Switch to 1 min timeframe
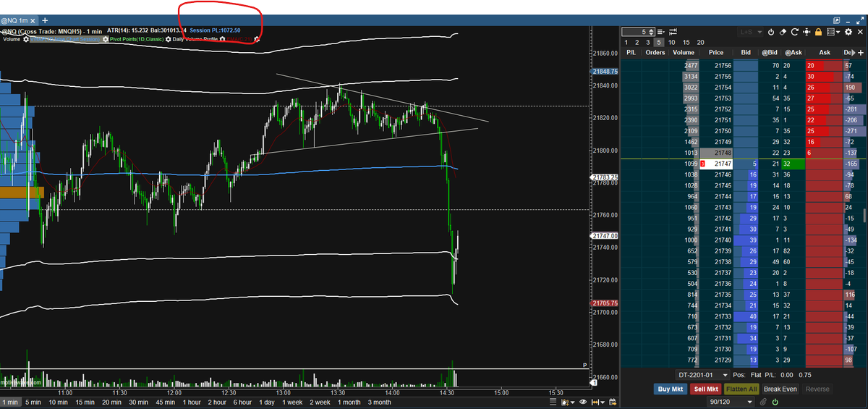 click(x=10, y=402)
